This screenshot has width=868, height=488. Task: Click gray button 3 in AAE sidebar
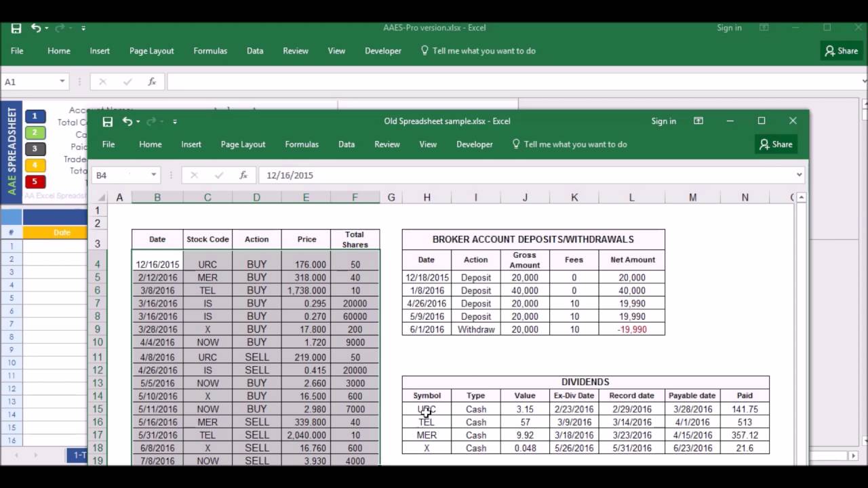coord(35,148)
